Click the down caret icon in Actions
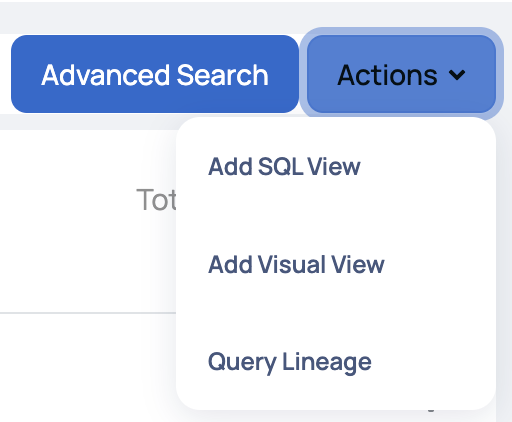The width and height of the screenshot is (512, 422). point(457,75)
